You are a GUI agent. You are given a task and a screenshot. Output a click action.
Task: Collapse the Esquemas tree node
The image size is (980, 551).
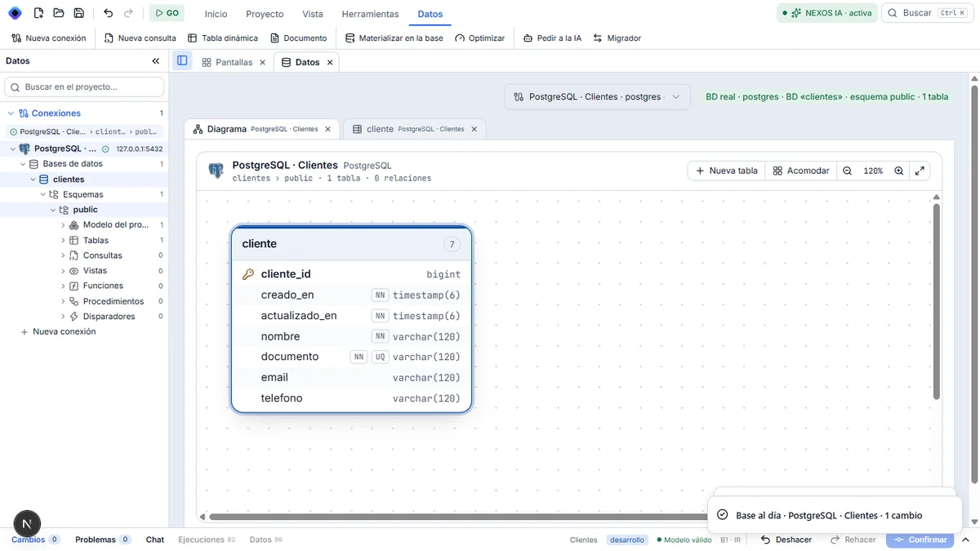43,194
